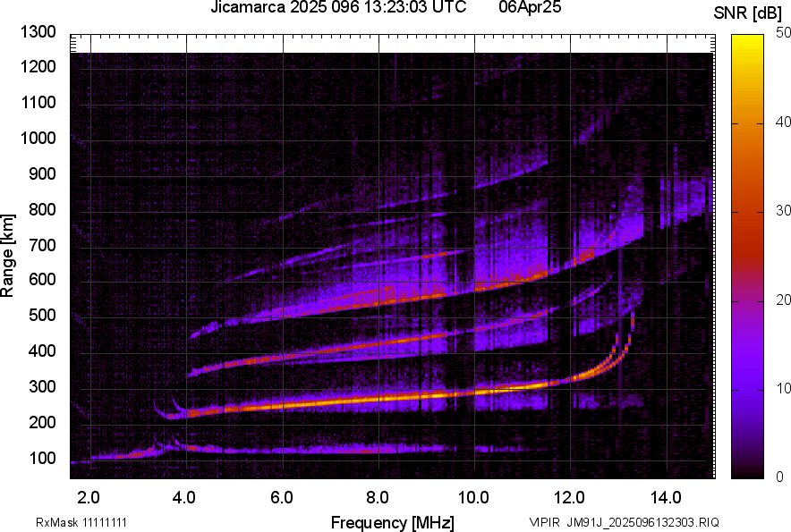Click the range tick label '100'
The image size is (791, 532).
tap(42, 458)
